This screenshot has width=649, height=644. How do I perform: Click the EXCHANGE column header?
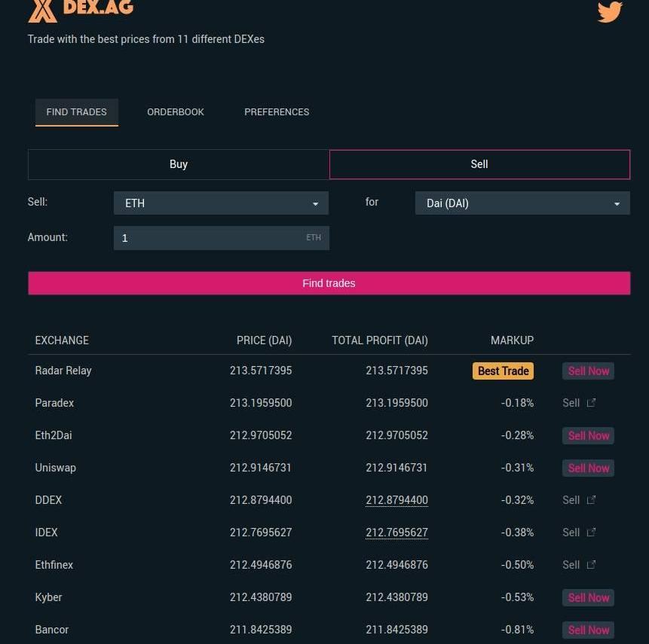(62, 340)
